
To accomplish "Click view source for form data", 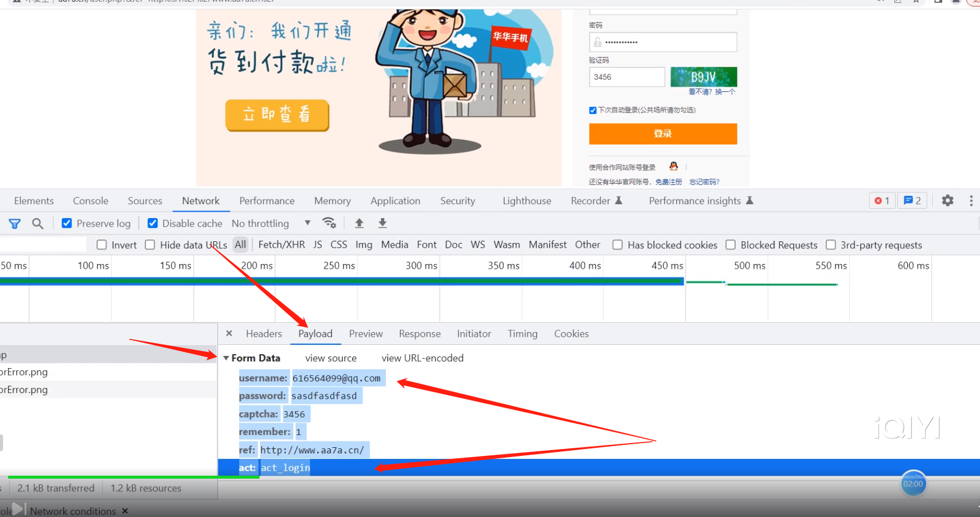I will coord(331,358).
